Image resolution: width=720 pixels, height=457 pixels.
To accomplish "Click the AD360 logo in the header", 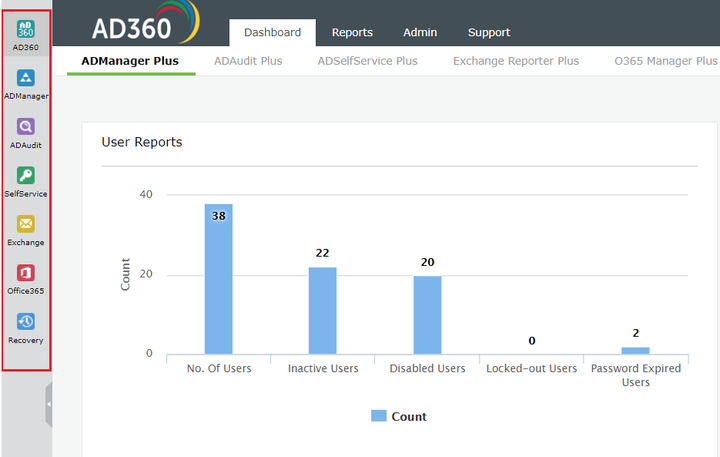I will pos(145,24).
